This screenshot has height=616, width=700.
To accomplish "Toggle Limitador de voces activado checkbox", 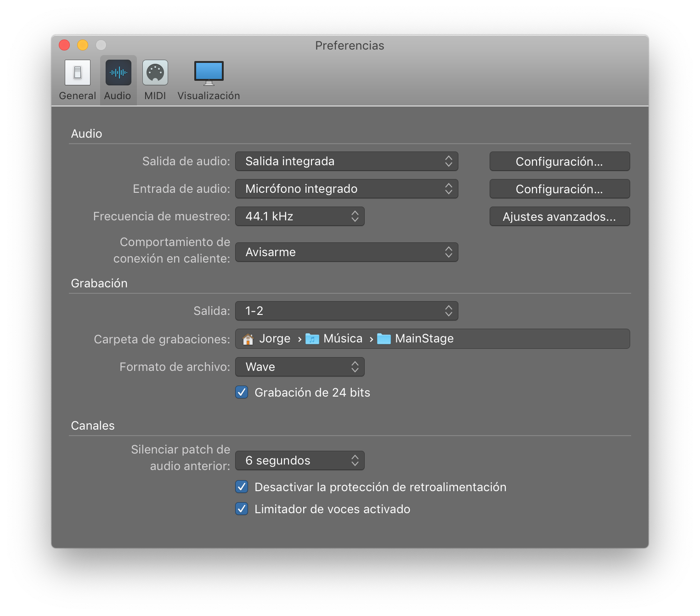I will click(x=242, y=509).
